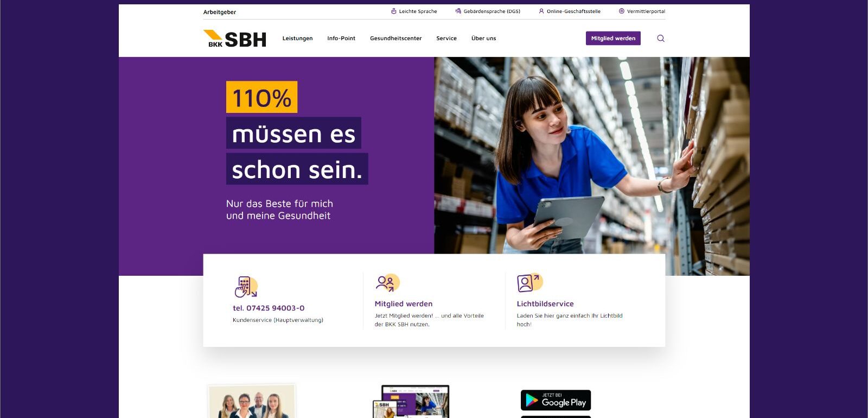
Task: Expand the Gesundheitscenter navigation item
Action: [395, 39]
